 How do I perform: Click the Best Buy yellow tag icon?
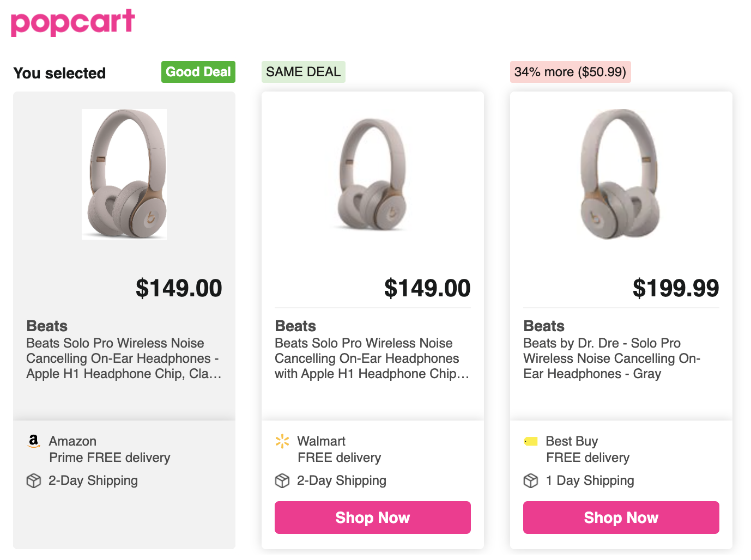pyautogui.click(x=531, y=441)
